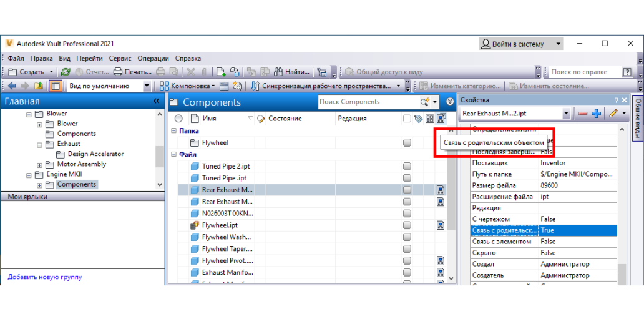Click the Отчет... pie chart toolbar button
Viewport: 644px width, 334px height.
point(92,72)
